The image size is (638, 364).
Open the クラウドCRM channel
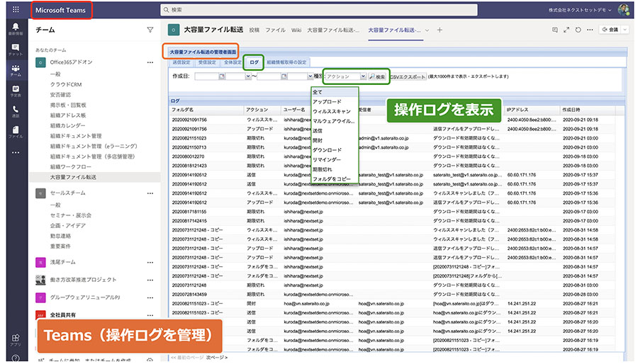66,84
